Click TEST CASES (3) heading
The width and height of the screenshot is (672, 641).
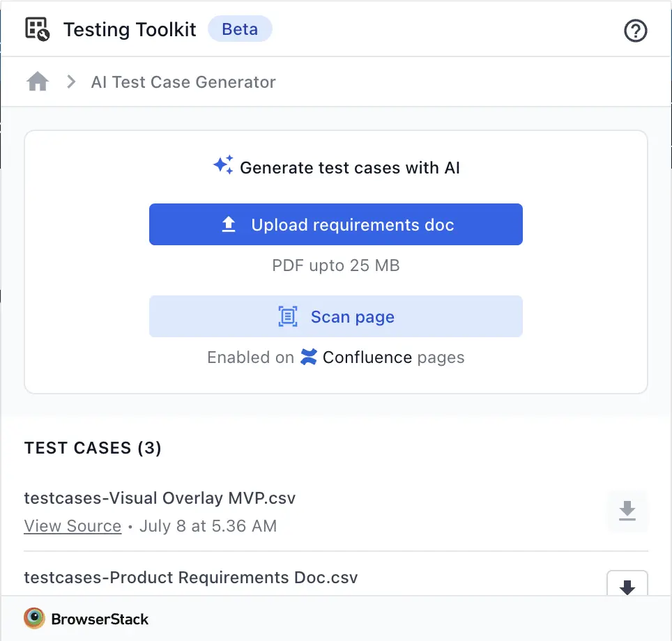click(x=93, y=448)
